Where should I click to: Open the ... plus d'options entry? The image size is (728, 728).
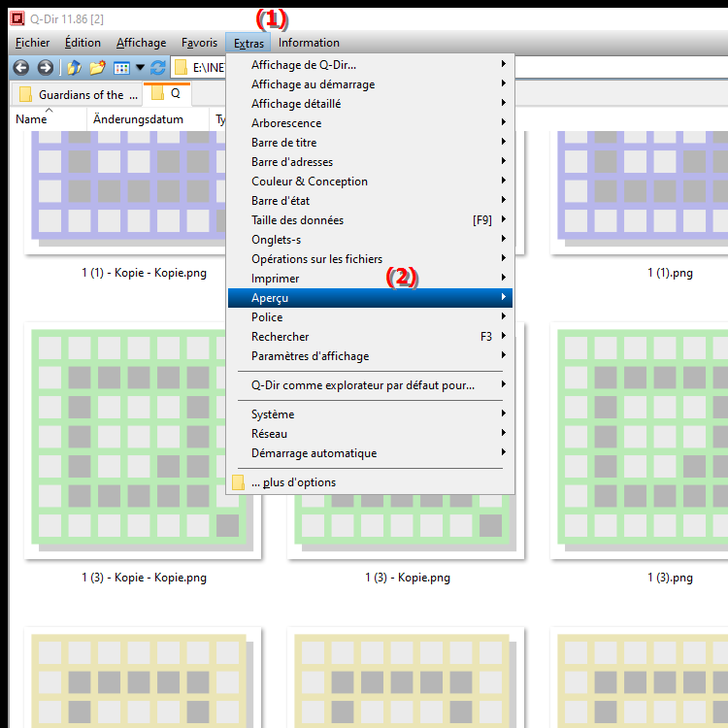pos(369,482)
